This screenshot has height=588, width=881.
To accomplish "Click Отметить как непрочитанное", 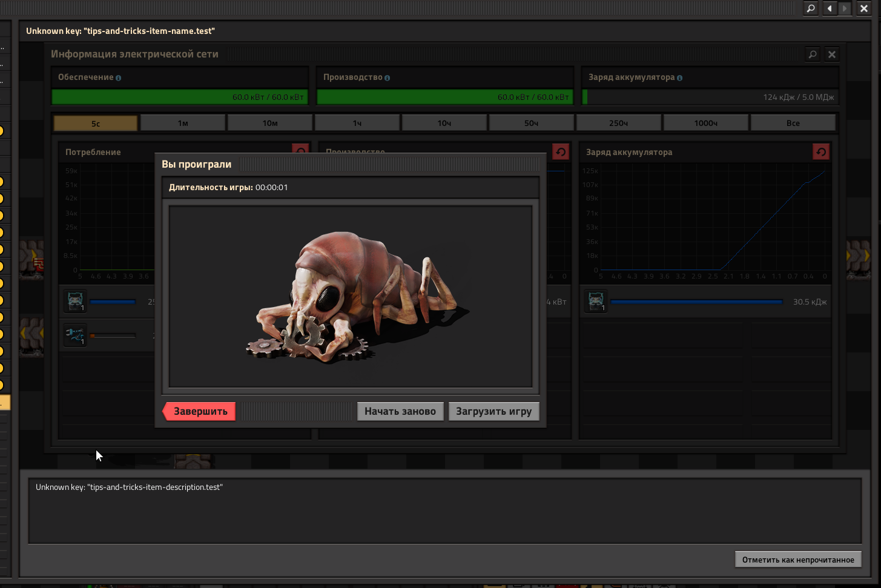I will (798, 560).
